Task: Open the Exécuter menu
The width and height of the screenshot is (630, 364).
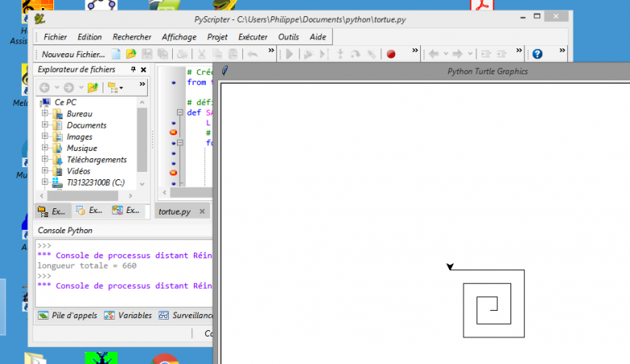Action: 253,36
